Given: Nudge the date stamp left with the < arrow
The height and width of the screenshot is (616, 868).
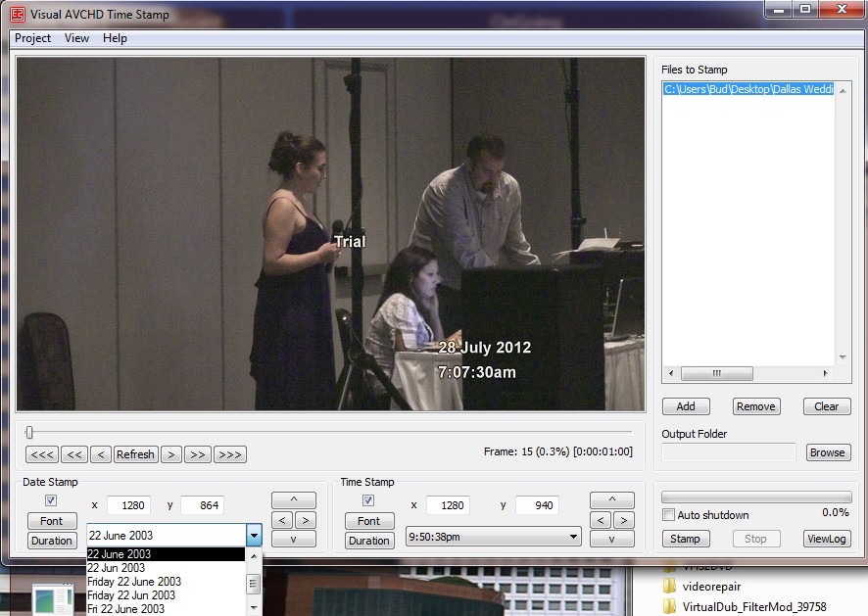Looking at the screenshot, I should [282, 520].
